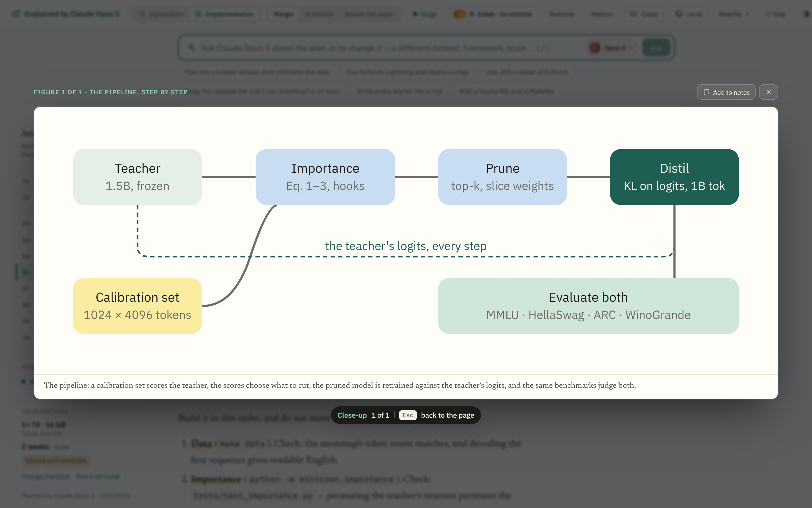
Task: Click "the teacher's logits, every step" label
Action: pos(406,246)
